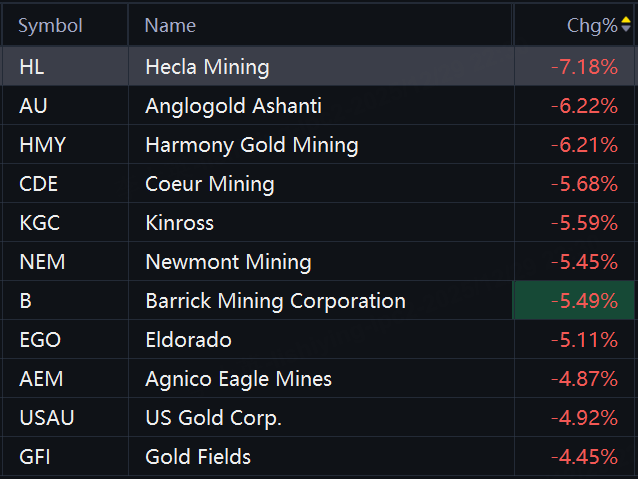Click the Chg% column header text
Image resolution: width=638 pixels, height=479 pixels.
[592, 26]
